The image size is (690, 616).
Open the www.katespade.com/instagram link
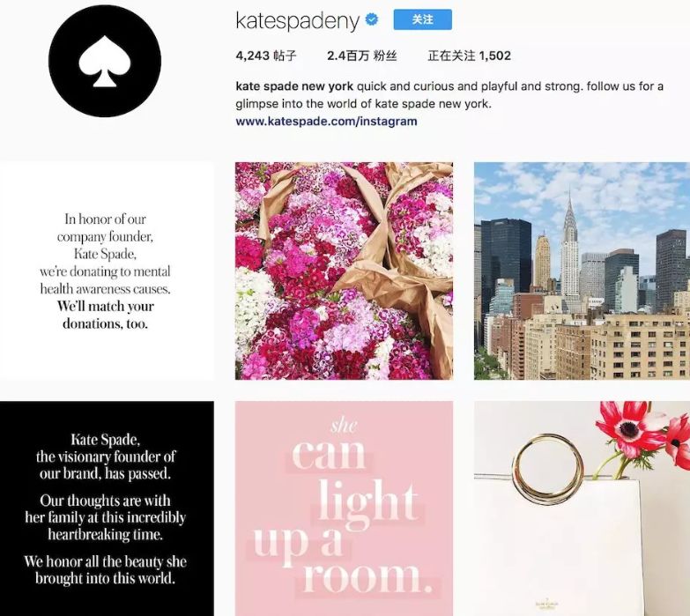click(326, 121)
